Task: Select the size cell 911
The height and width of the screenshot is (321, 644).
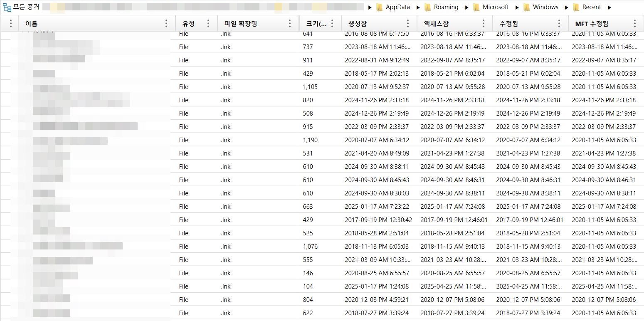Action: tap(308, 60)
